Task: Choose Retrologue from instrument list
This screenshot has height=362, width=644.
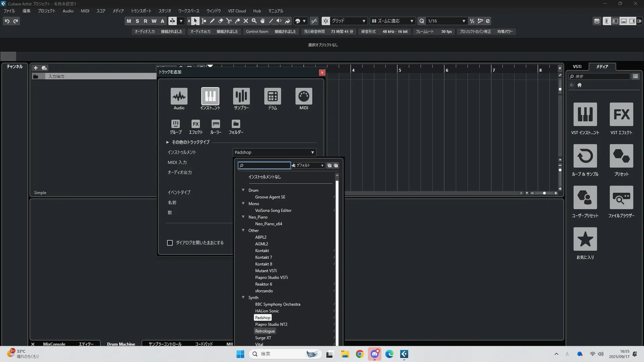Action: pyautogui.click(x=265, y=331)
